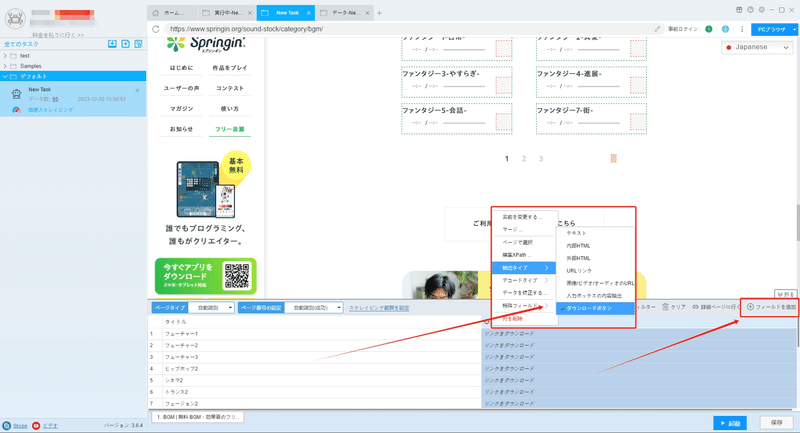Open the ページ番号の設定 dropdown
The image size is (800, 433).
(314, 308)
